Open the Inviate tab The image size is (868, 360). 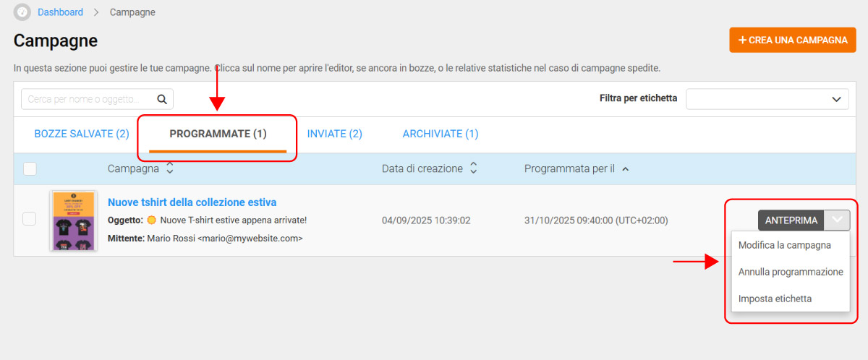point(334,134)
